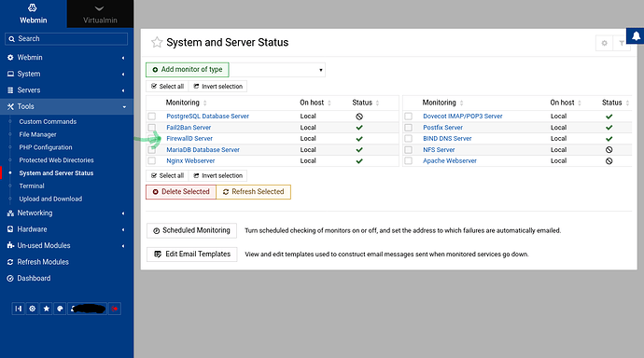Sort left table by On host column
The height and width of the screenshot is (358, 644).
[x=315, y=103]
